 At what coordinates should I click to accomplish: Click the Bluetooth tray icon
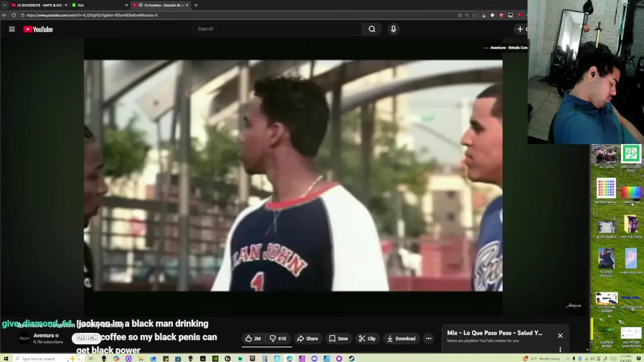580,358
